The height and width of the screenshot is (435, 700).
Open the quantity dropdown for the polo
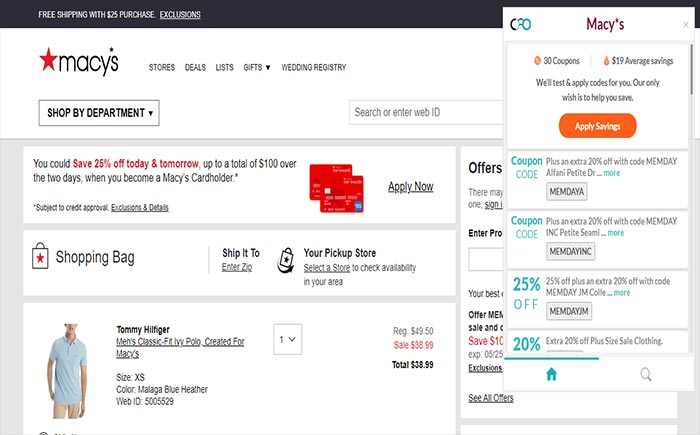(x=288, y=339)
